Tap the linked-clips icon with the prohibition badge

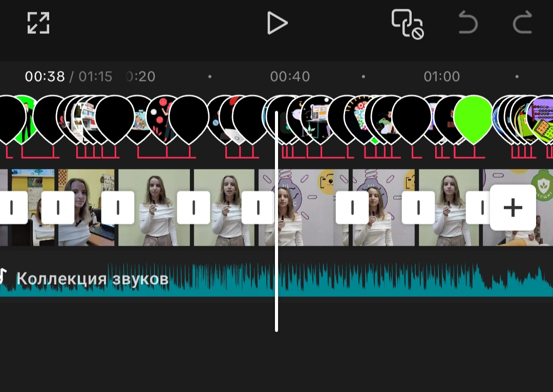tap(408, 24)
